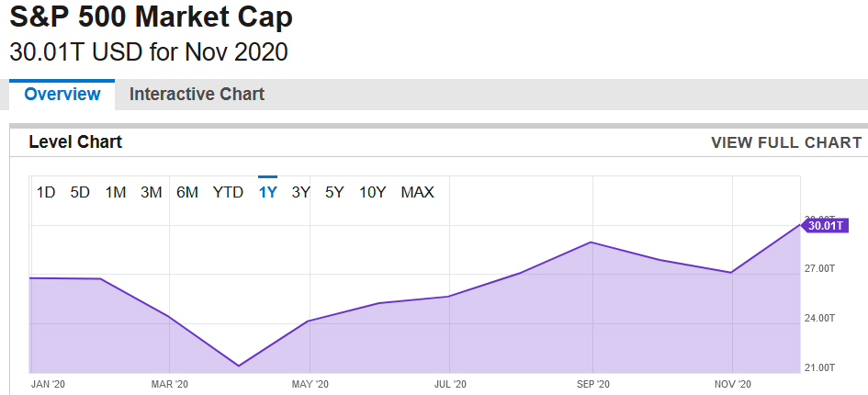Switch chart to 3Y range
The width and height of the screenshot is (868, 395).
click(x=300, y=192)
